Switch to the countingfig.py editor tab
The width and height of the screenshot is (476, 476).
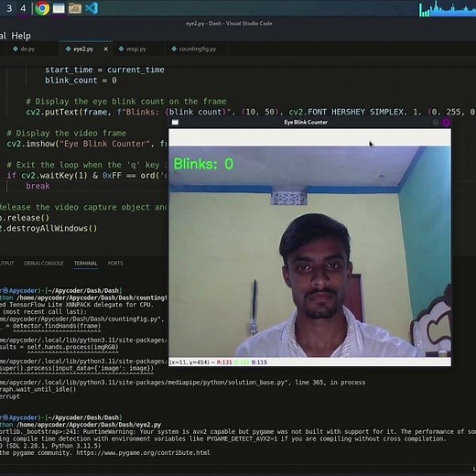coord(197,49)
